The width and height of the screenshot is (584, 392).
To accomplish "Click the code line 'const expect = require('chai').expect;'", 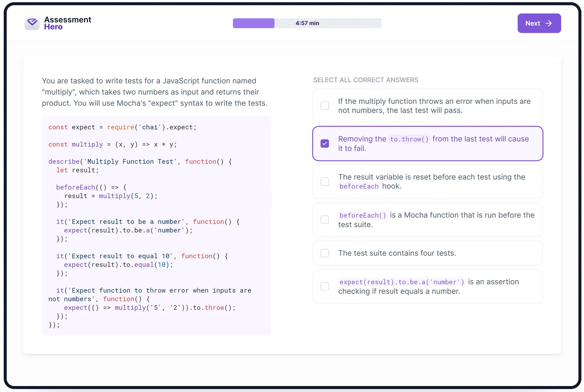I will tap(122, 127).
